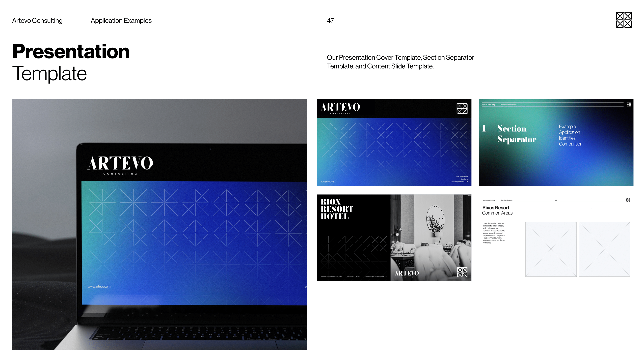This screenshot has height=362, width=644.
Task: Click the white logo mark on the hotel photo slide
Action: coord(462,272)
